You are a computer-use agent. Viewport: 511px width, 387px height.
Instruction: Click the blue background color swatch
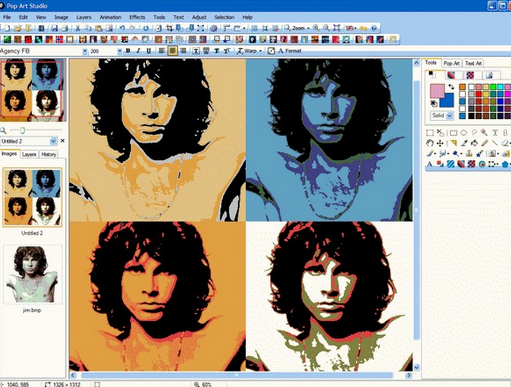[448, 101]
